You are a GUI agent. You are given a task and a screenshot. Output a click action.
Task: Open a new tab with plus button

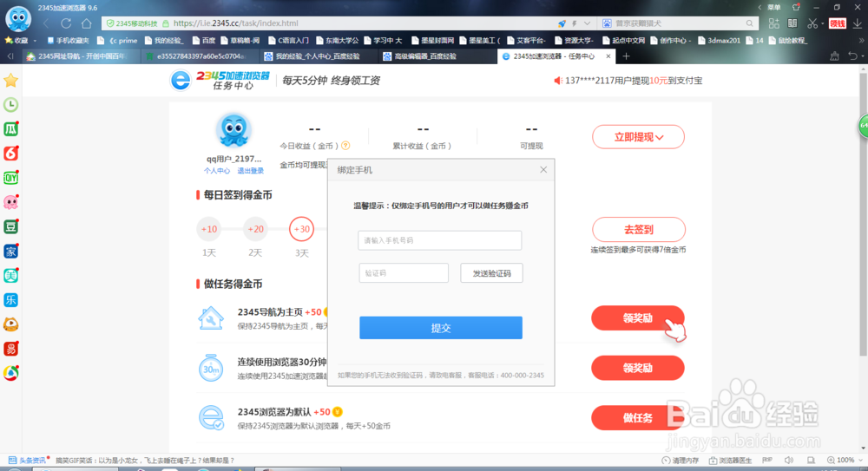tap(626, 56)
